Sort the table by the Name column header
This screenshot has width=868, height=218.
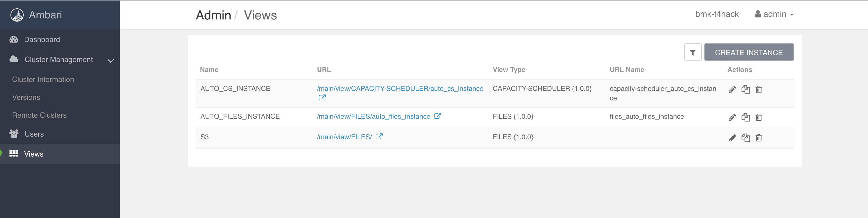pyautogui.click(x=209, y=70)
